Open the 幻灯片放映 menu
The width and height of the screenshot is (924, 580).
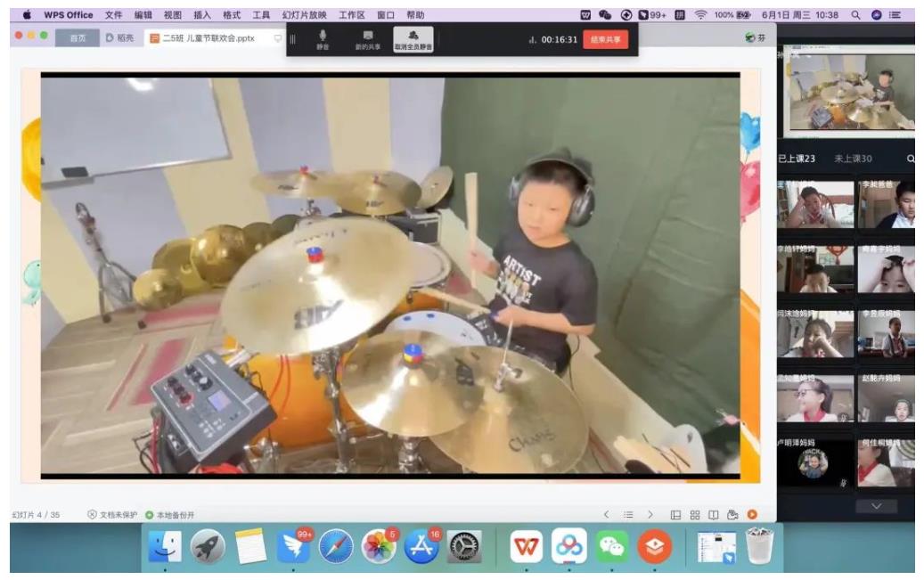(x=304, y=15)
